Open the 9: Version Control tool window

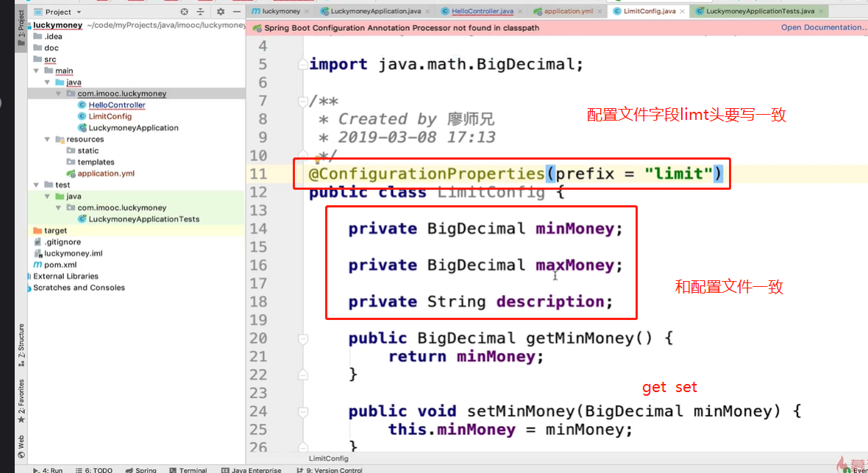(330, 469)
